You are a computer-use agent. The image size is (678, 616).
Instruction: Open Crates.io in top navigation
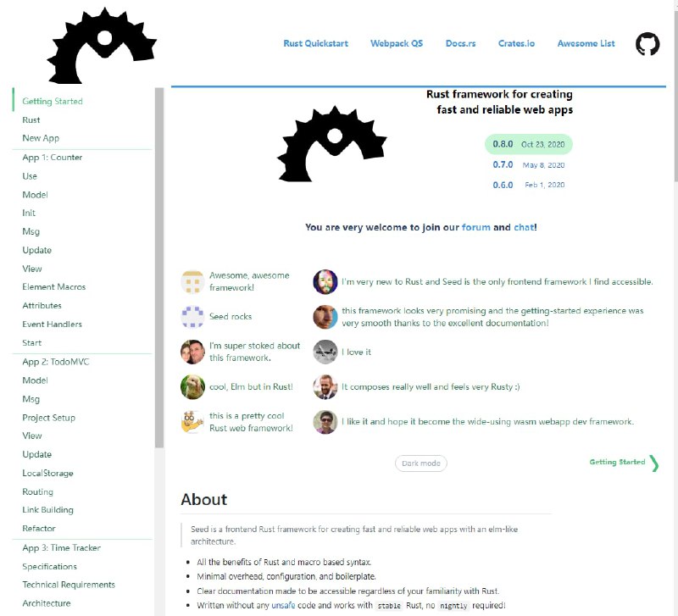(516, 43)
